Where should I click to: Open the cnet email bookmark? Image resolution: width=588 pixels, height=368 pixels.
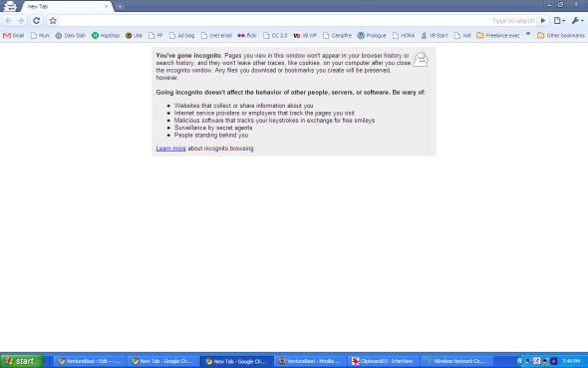tap(216, 36)
